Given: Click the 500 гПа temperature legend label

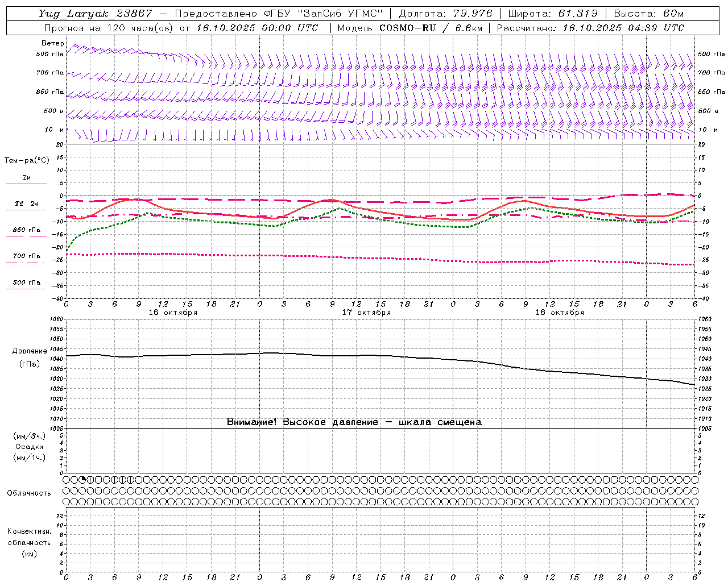Looking at the screenshot, I should (26, 282).
